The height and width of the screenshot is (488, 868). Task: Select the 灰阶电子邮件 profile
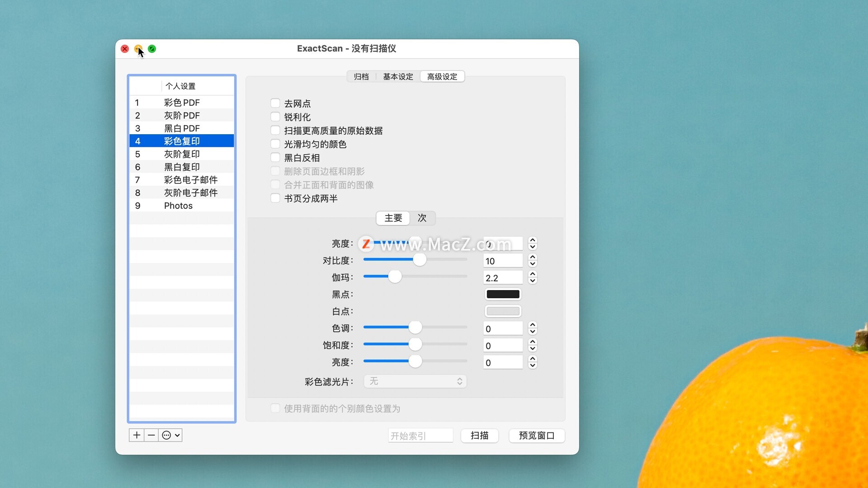(182, 192)
